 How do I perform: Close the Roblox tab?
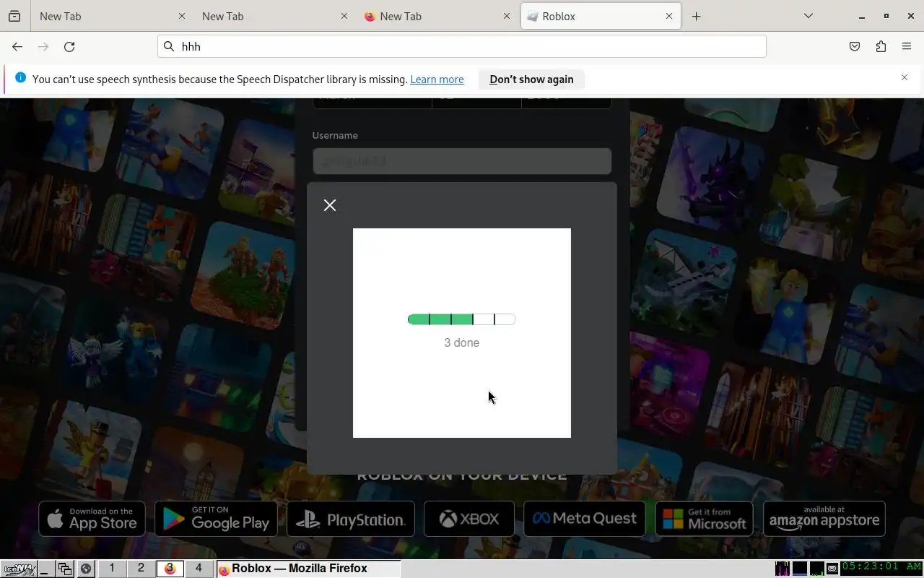tap(669, 16)
